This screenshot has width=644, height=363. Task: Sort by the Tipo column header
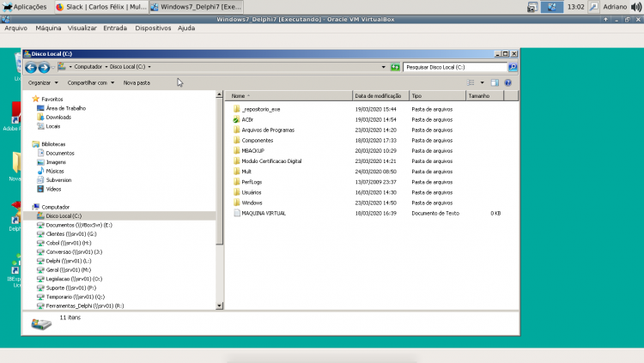click(437, 95)
